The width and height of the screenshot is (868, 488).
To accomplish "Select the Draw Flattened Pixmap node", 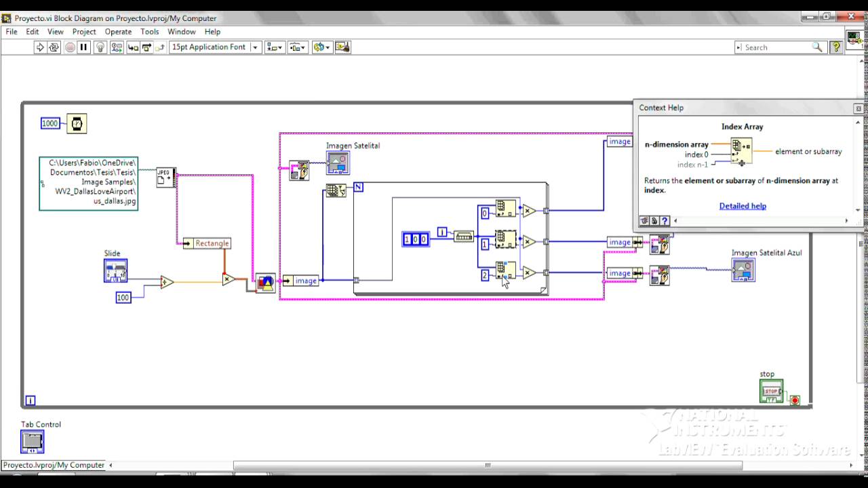I will (x=266, y=283).
